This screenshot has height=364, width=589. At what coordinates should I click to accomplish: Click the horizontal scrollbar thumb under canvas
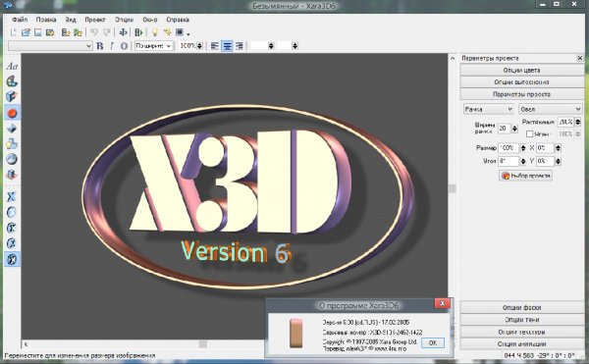pos(203,344)
